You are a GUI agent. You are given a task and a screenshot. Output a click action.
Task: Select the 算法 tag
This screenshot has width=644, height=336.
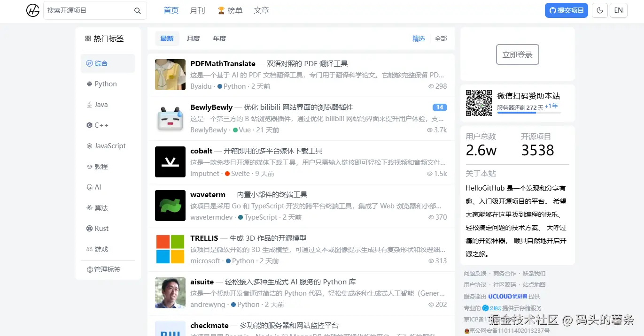pos(108,208)
